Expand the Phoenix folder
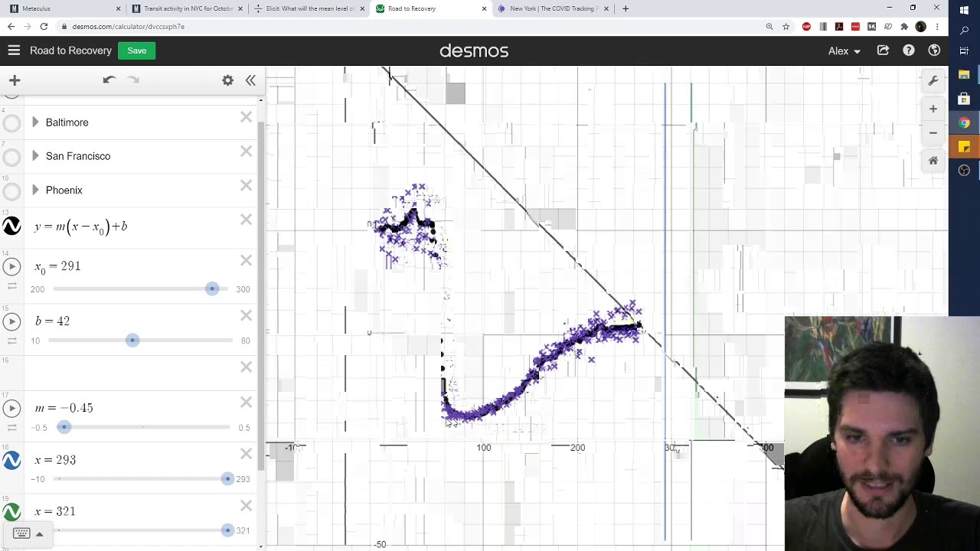This screenshot has width=980, height=551. (x=35, y=190)
